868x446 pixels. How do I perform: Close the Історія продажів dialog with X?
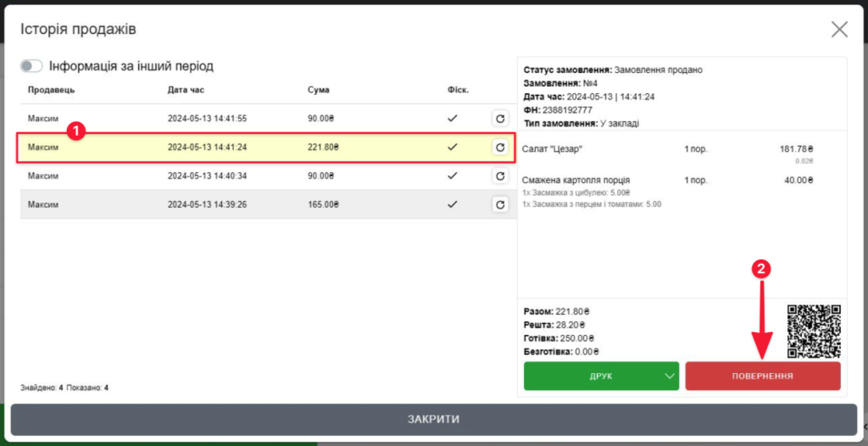(x=839, y=30)
